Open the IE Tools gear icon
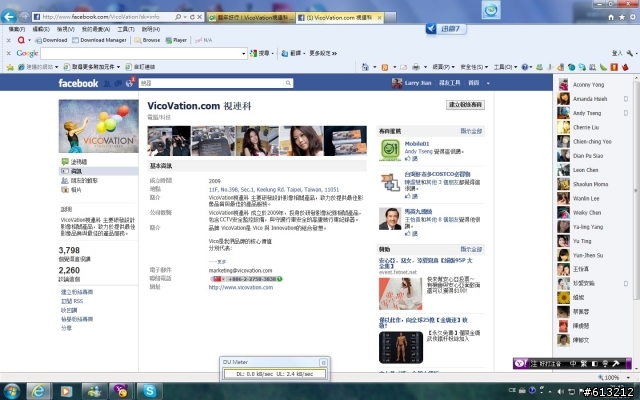The width and height of the screenshot is (640, 400). point(633,17)
